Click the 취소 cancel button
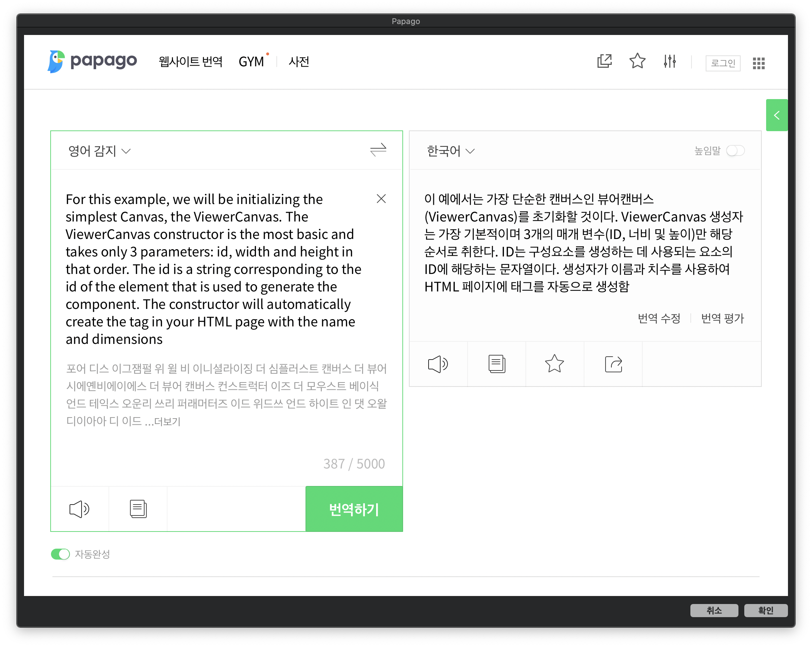The image size is (812, 647). pyautogui.click(x=714, y=610)
